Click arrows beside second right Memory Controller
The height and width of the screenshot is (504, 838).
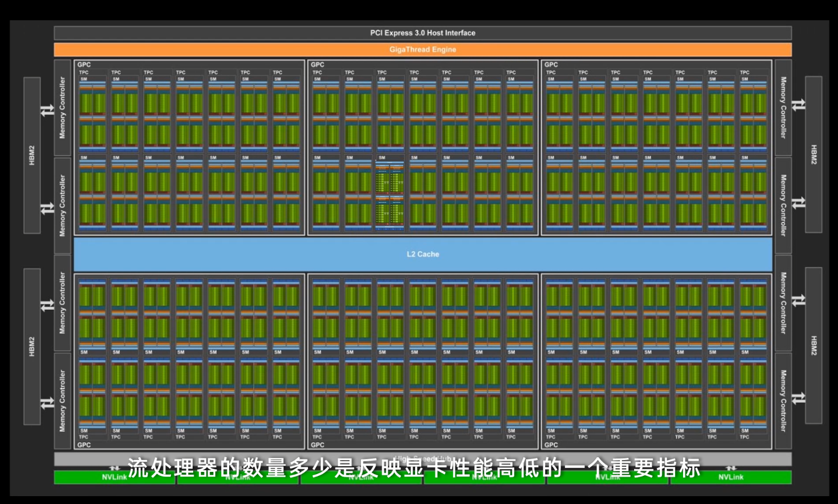(799, 203)
